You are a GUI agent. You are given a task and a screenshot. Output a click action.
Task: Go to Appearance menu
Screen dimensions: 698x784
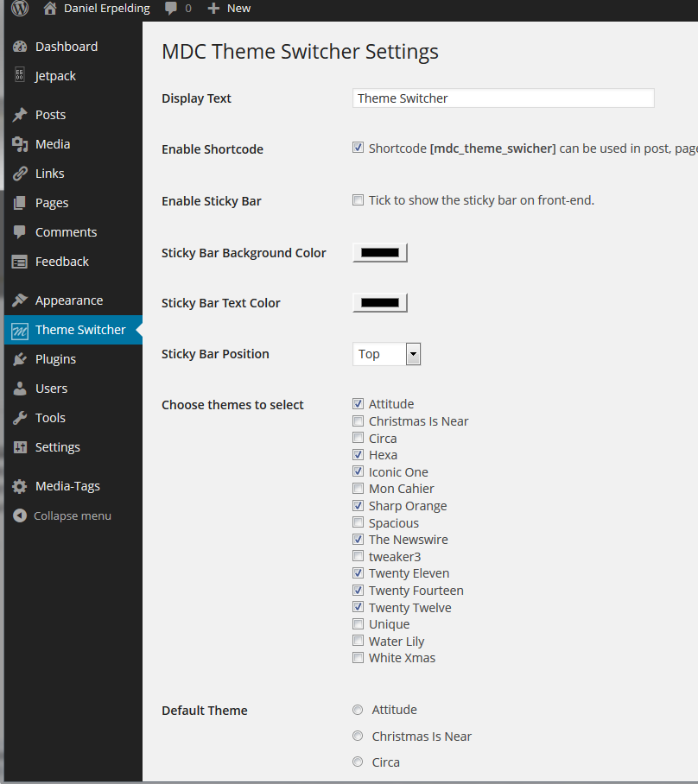(69, 300)
